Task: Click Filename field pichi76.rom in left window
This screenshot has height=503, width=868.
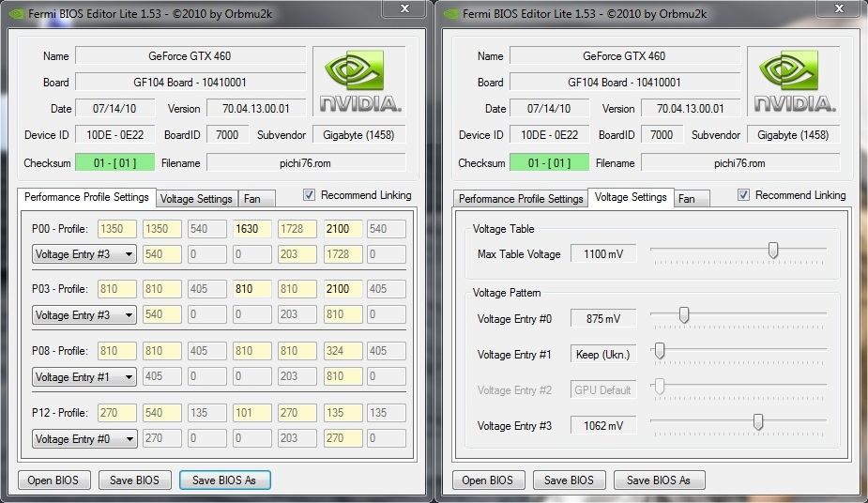Action: [306, 162]
